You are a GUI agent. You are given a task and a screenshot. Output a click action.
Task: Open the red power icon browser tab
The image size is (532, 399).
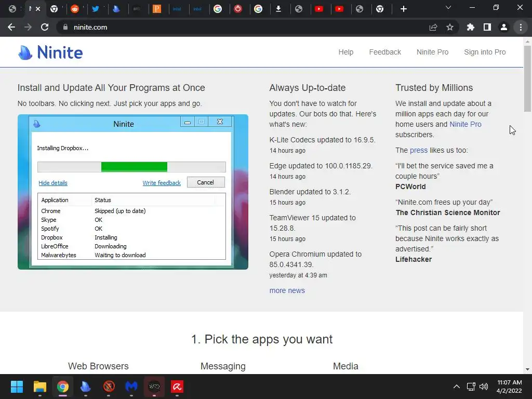[x=238, y=9]
